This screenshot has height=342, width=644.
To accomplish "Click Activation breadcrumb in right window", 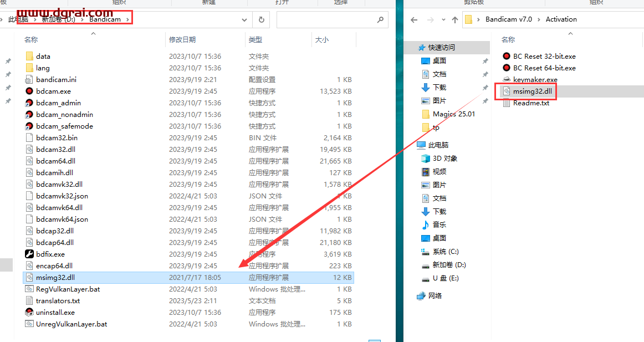I will point(561,19).
